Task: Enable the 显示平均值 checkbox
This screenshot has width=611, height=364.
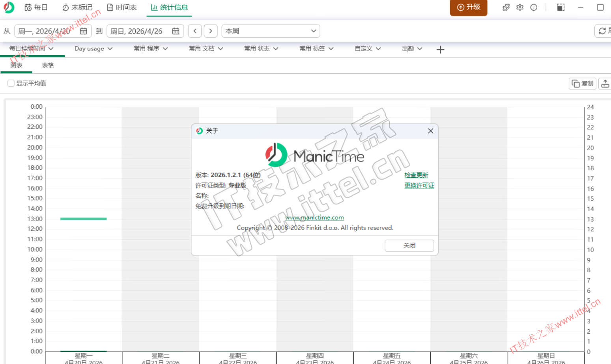Action: pos(11,83)
